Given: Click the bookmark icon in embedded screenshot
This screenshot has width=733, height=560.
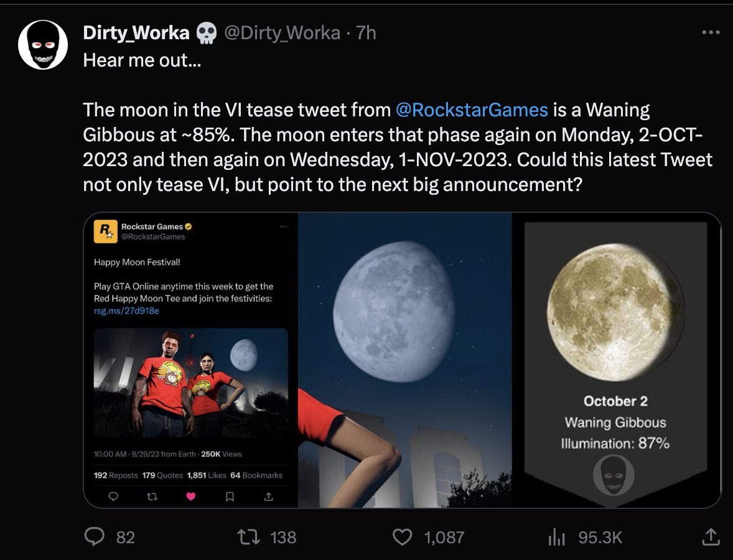Looking at the screenshot, I should coord(230,497).
